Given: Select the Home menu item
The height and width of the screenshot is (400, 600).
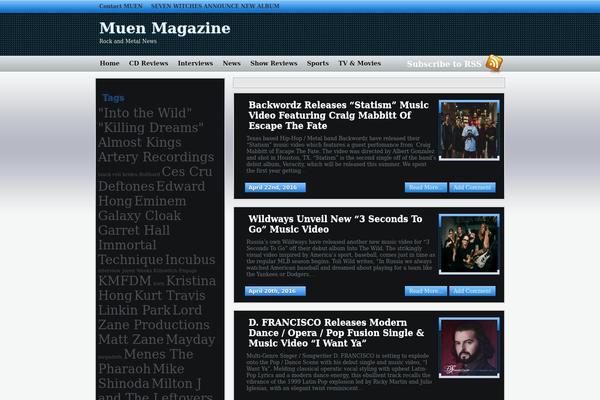Looking at the screenshot, I should (109, 63).
